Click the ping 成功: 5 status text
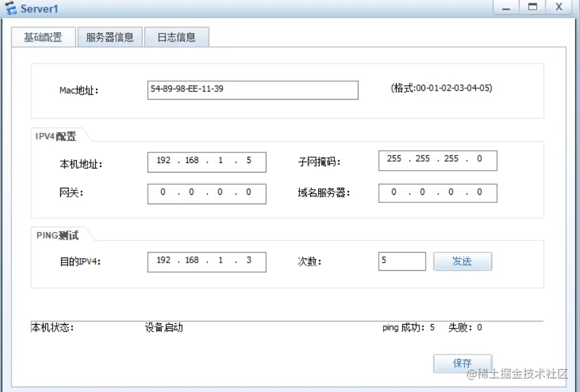The width and height of the screenshot is (580, 392). 409,327
